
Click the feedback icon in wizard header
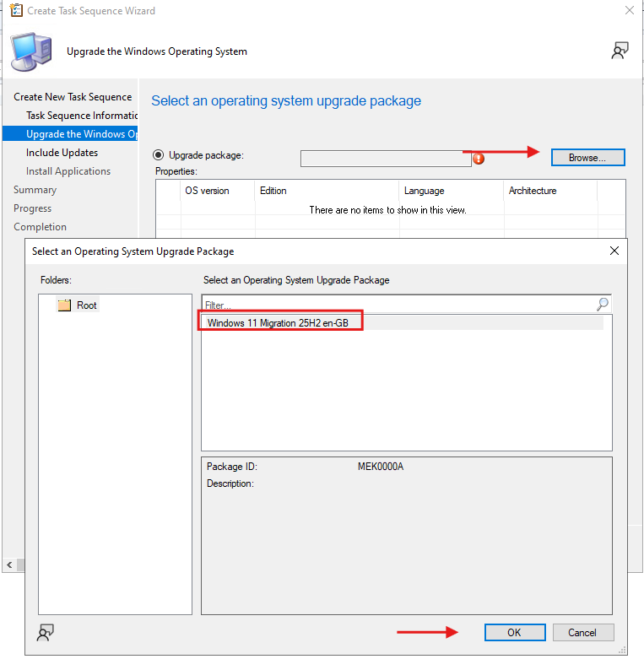pos(620,51)
